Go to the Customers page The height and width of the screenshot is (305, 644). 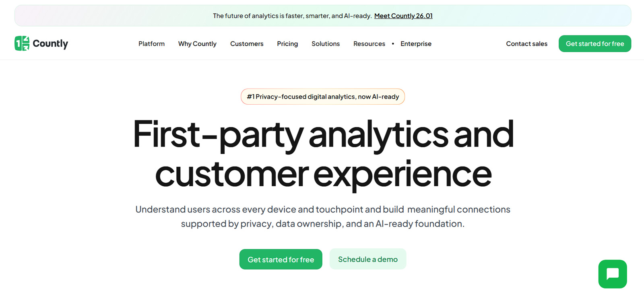(247, 43)
